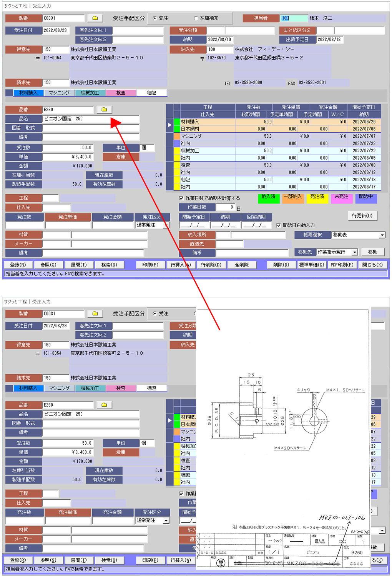Click the row pointer arrow in upper process grid
Screen dimensions: 392x577
point(170,125)
